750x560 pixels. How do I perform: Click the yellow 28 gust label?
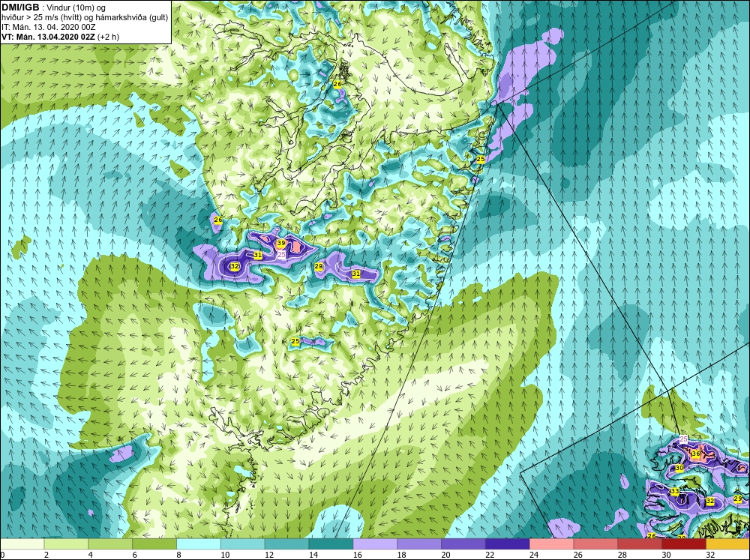319,266
